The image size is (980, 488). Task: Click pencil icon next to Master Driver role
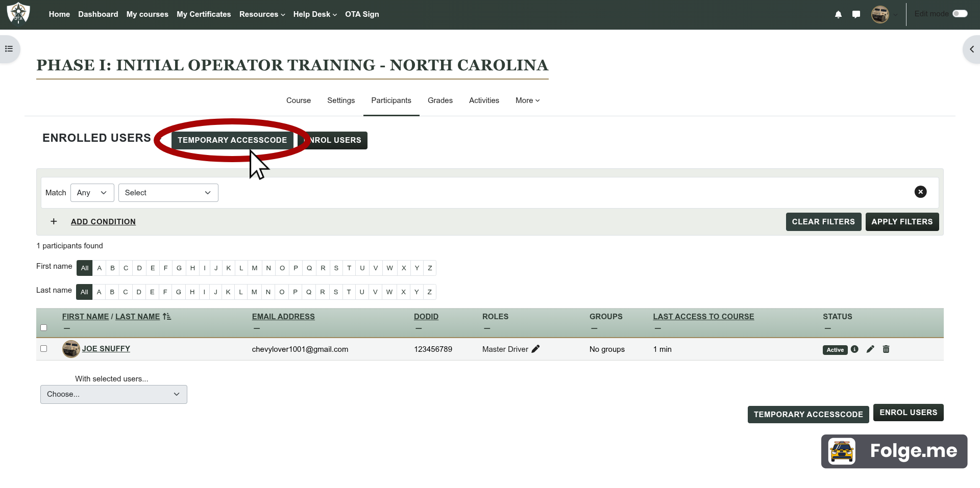(x=535, y=349)
